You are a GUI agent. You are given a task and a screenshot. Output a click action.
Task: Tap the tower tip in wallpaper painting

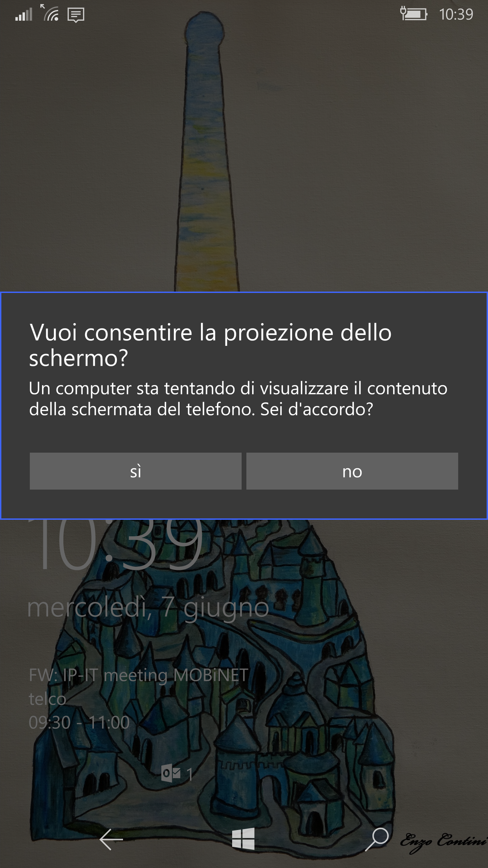tap(204, 28)
